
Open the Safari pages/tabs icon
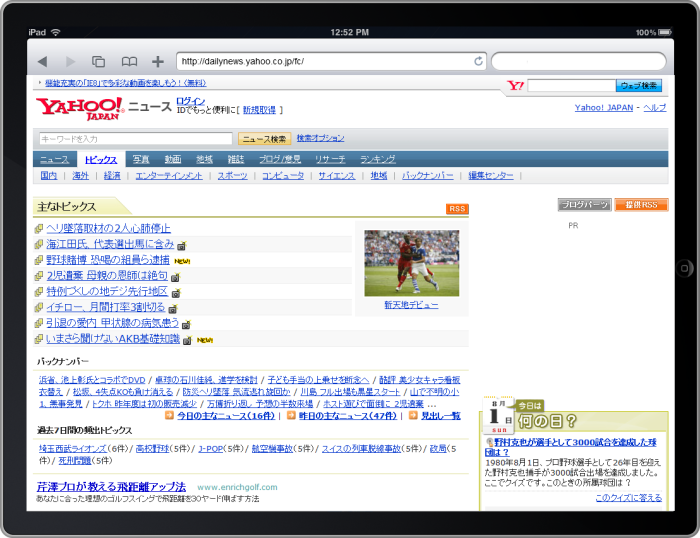tap(98, 61)
